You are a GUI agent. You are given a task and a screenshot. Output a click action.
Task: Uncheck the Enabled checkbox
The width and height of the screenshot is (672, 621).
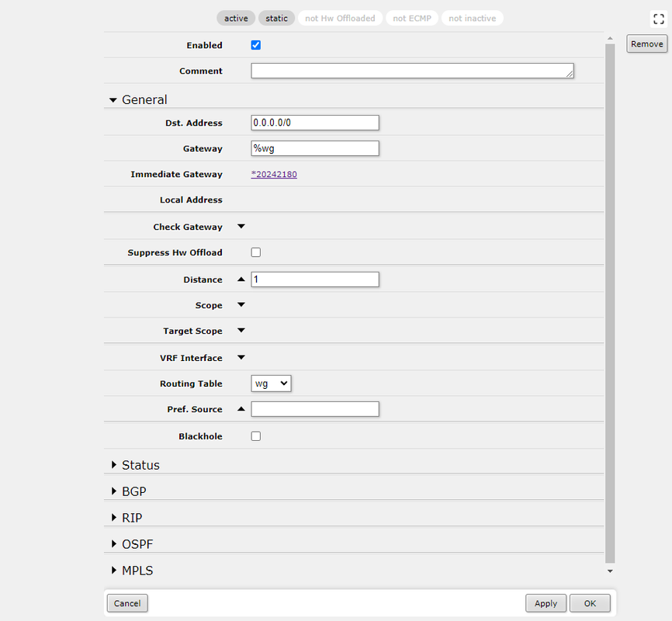(256, 45)
